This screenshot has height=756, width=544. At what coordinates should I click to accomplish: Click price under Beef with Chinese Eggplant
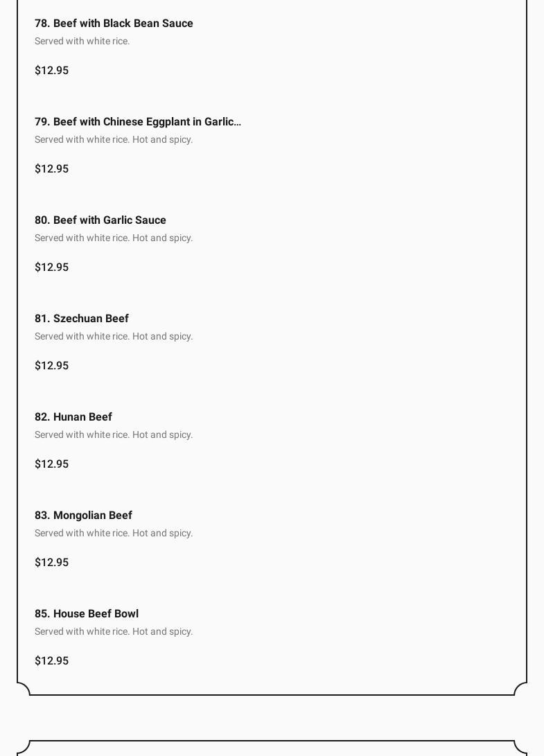(52, 169)
